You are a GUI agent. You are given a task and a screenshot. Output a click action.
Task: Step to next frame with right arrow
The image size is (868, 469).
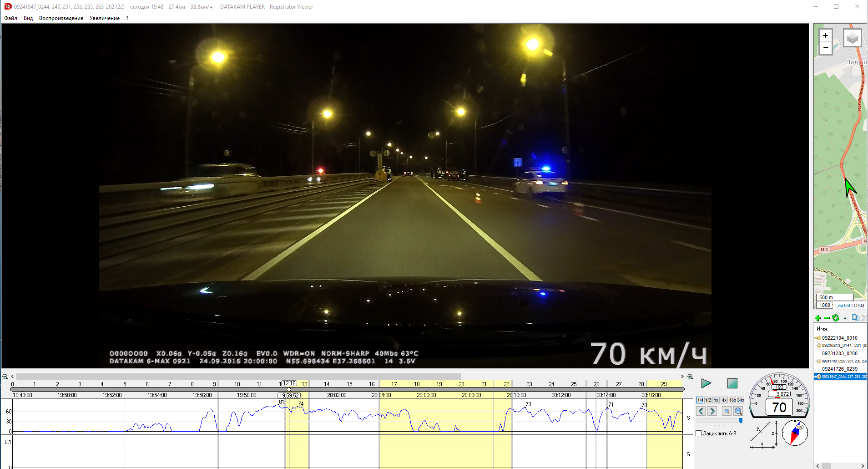[712, 411]
